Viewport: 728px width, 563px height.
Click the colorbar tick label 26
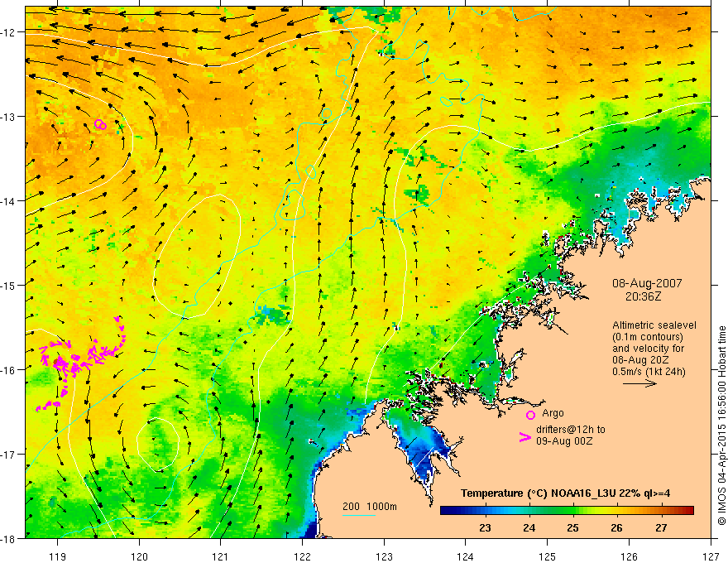616,527
